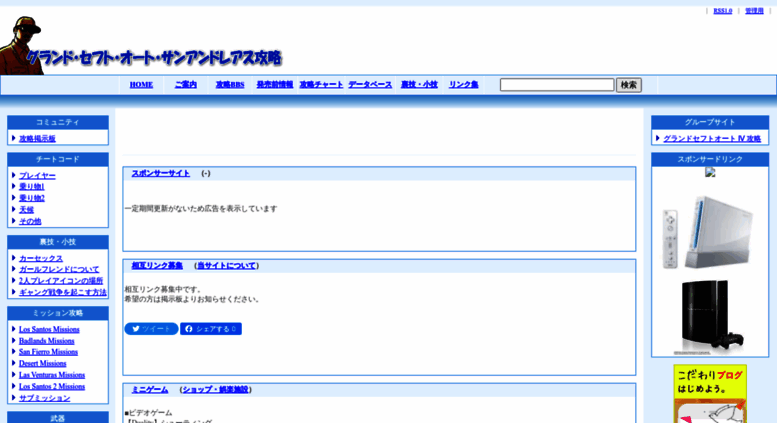
Task: Open データベース in the navigation bar
Action: click(370, 85)
